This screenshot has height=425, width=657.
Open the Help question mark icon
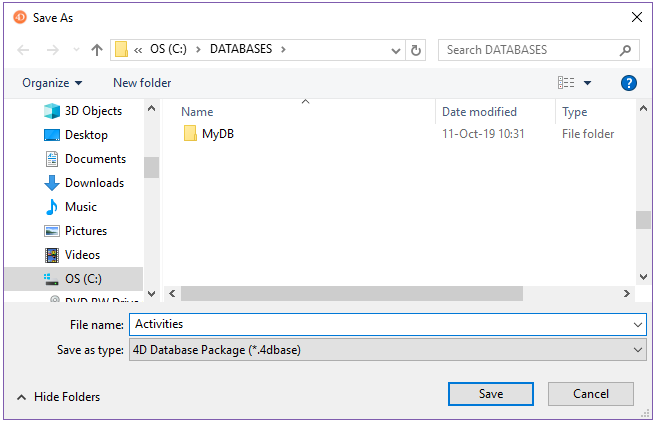(x=629, y=83)
